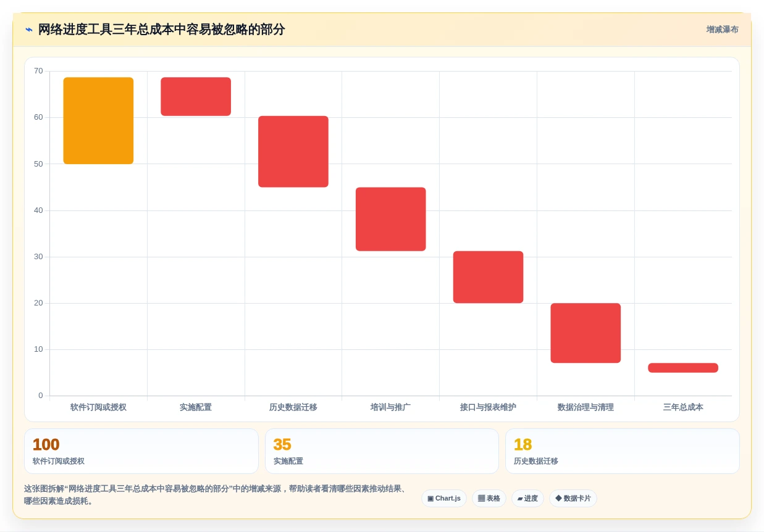764x532 pixels.
Task: Click the data card showing 100
Action: click(141, 451)
